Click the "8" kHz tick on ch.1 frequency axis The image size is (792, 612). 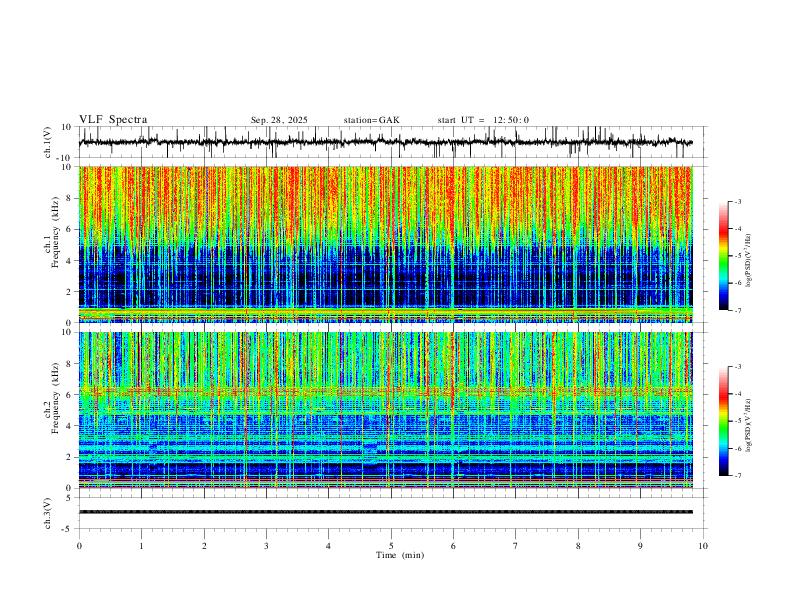tap(69, 198)
